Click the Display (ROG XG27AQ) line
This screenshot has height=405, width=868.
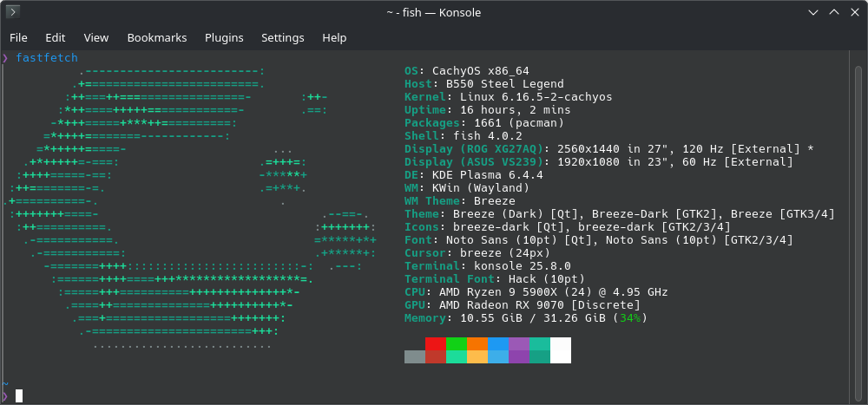tap(609, 149)
